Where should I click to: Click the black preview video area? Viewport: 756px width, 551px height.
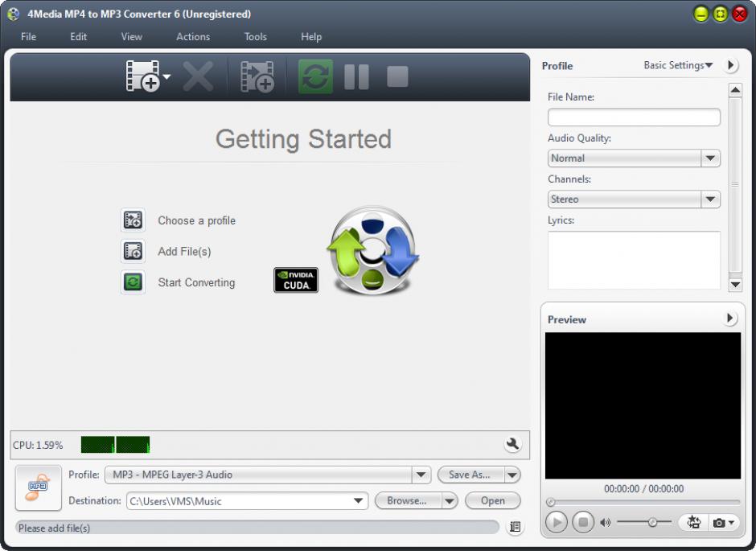point(643,405)
